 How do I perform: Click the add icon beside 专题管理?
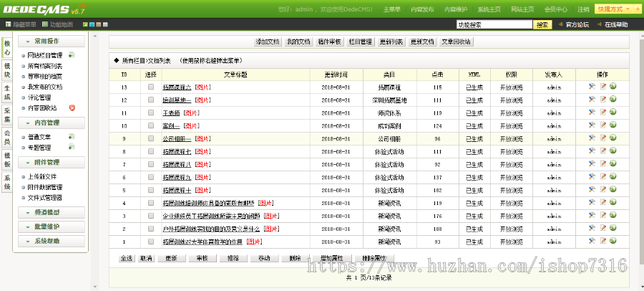(x=72, y=147)
